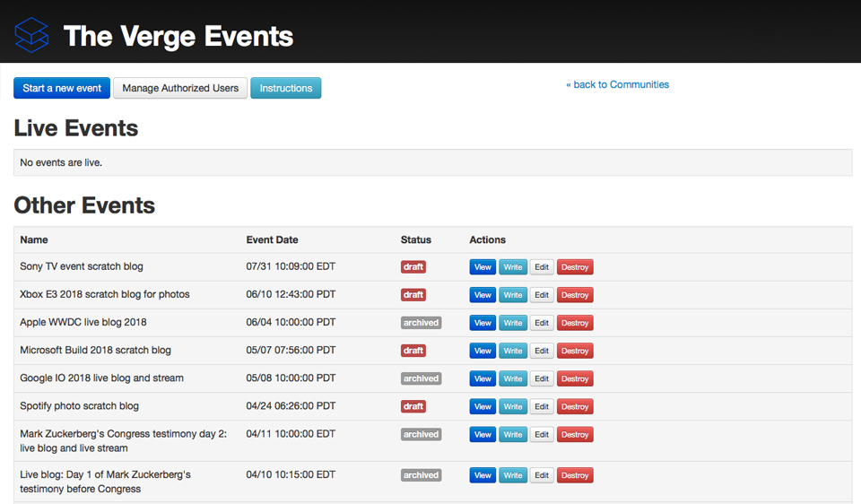View the Apple WWDC live blog 2018
This screenshot has height=504, width=861.
click(x=483, y=323)
